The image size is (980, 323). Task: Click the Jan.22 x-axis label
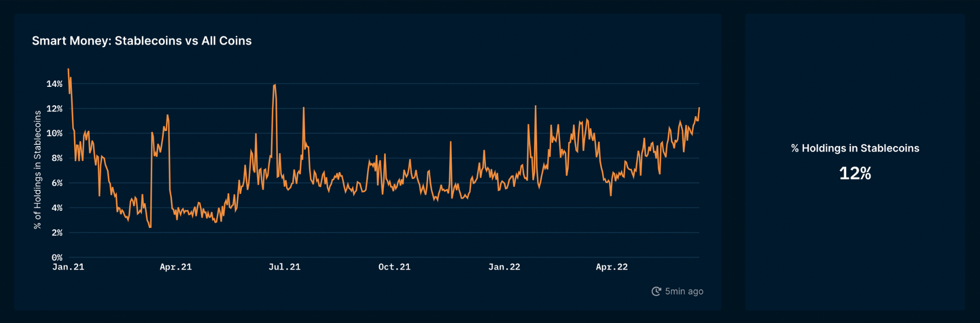[x=504, y=267]
